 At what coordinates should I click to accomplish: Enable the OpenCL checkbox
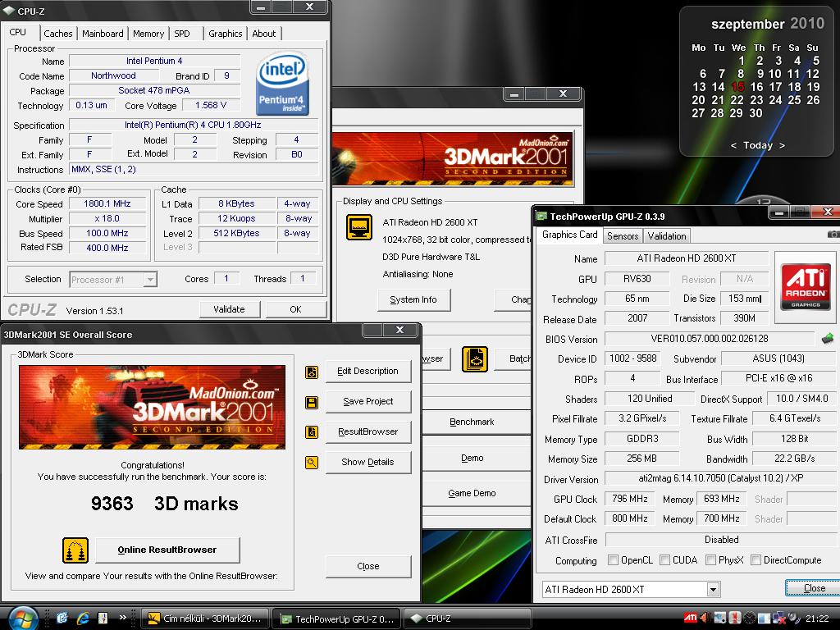613,559
